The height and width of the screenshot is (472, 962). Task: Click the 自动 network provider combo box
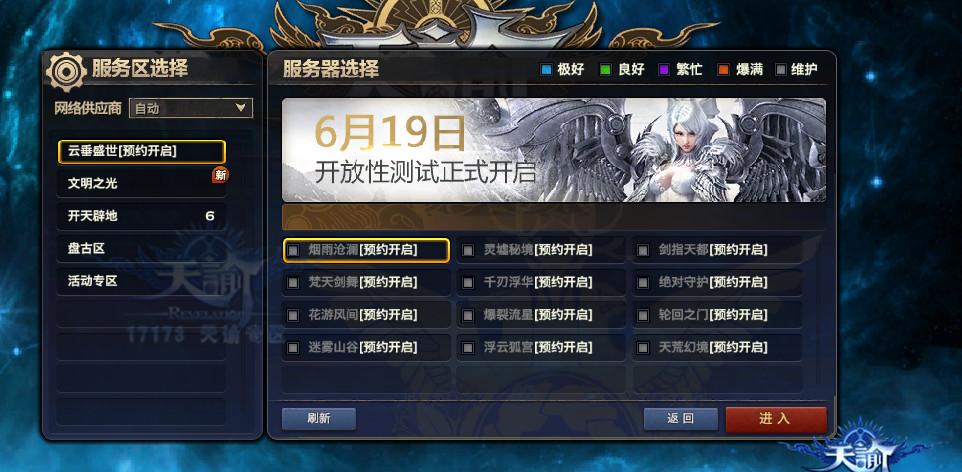click(191, 108)
